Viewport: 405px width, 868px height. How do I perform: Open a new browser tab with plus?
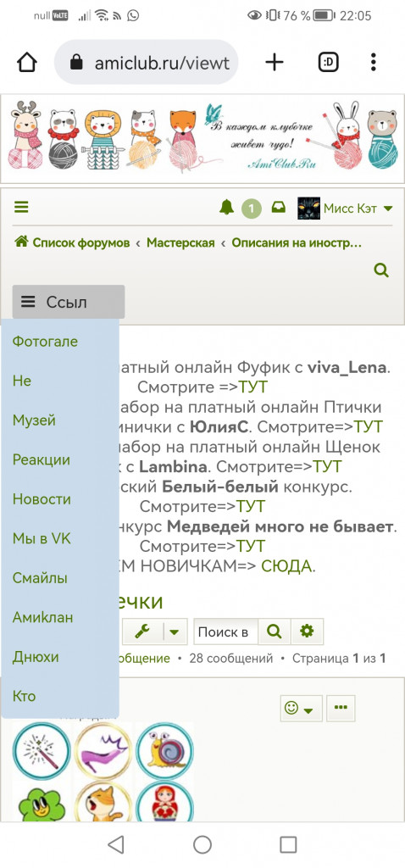point(275,62)
